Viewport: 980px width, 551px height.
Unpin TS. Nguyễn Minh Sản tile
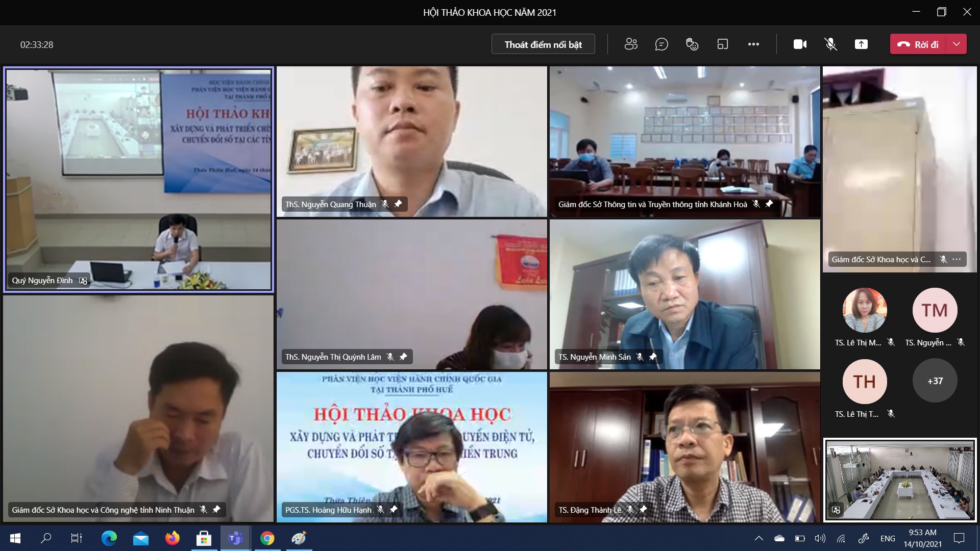pyautogui.click(x=652, y=357)
